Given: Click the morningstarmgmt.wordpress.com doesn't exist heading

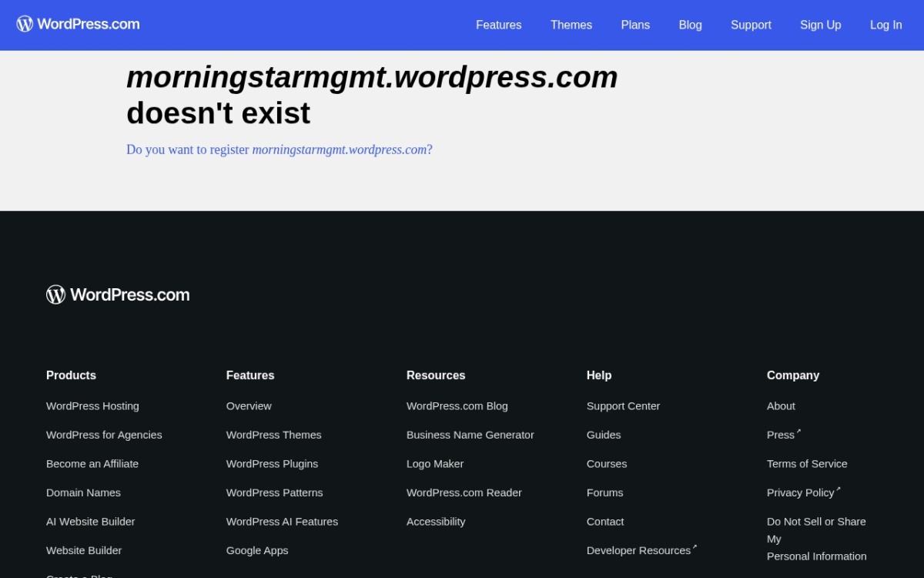Looking at the screenshot, I should 372,96.
